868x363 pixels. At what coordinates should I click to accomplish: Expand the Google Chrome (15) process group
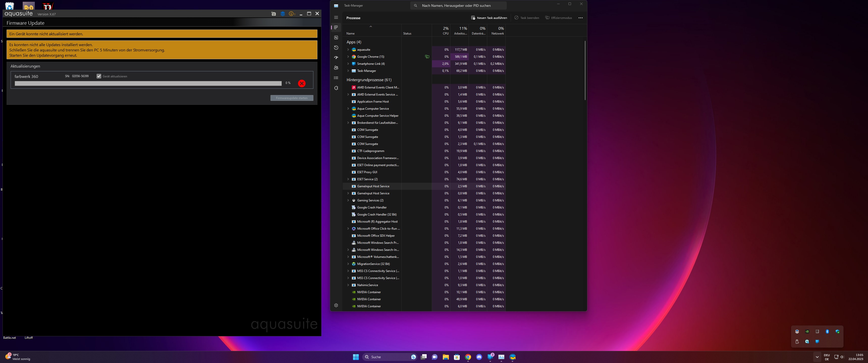pyautogui.click(x=348, y=56)
